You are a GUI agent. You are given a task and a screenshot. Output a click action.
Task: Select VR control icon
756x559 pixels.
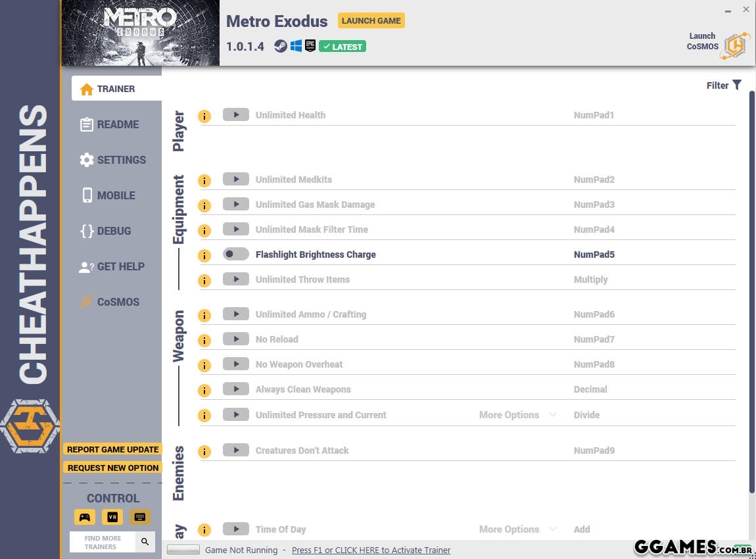point(112,517)
